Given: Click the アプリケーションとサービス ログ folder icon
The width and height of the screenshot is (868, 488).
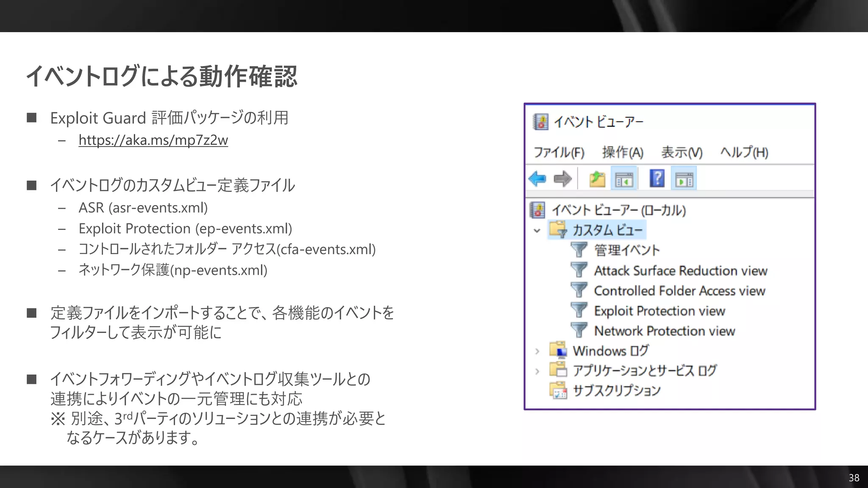Looking at the screenshot, I should click(558, 370).
